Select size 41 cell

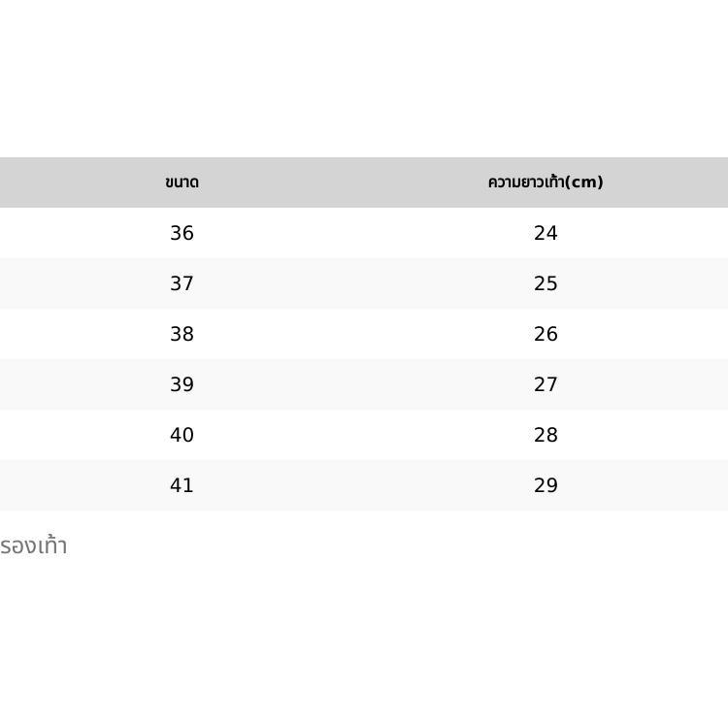click(x=182, y=485)
